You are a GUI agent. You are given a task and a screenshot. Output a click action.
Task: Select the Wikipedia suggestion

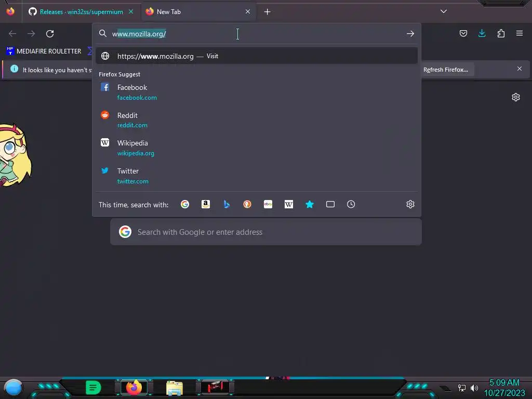pos(257,148)
